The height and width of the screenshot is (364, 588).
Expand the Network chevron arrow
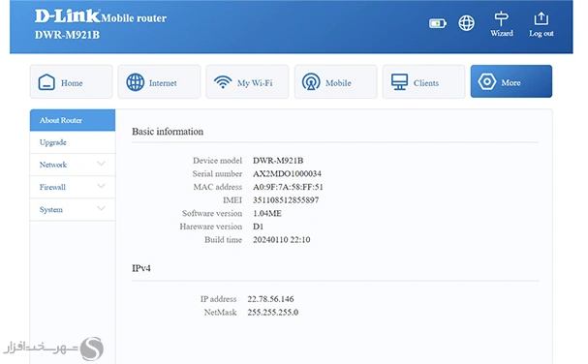pos(101,164)
